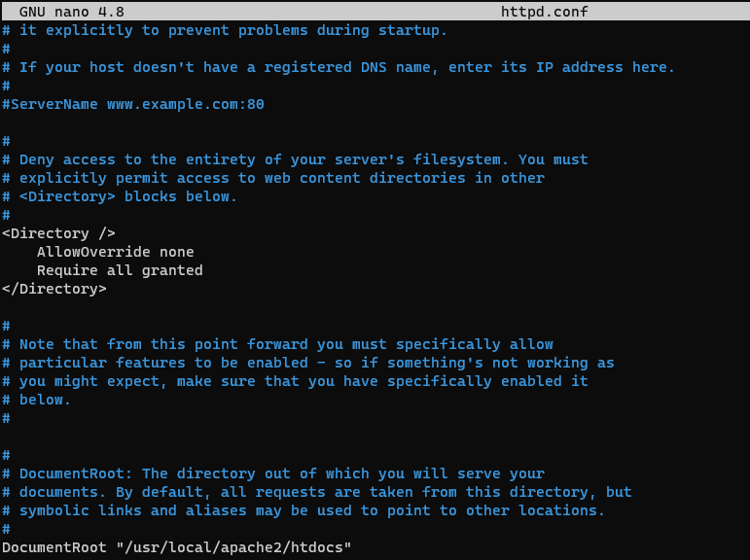Click the closing </Directory> tag
Screen dimensions: 750x560
(x=54, y=289)
